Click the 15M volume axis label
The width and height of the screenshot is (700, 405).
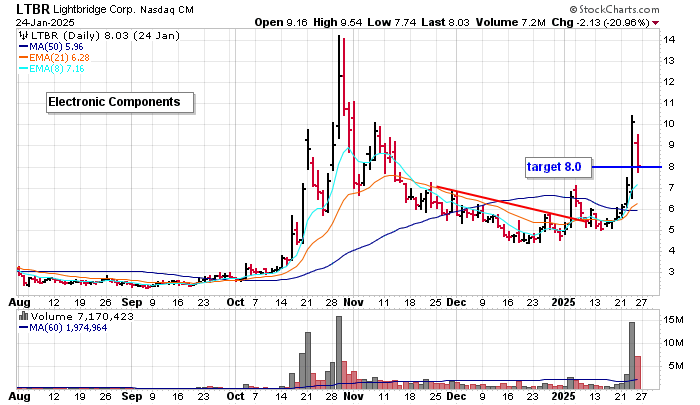tap(673, 320)
